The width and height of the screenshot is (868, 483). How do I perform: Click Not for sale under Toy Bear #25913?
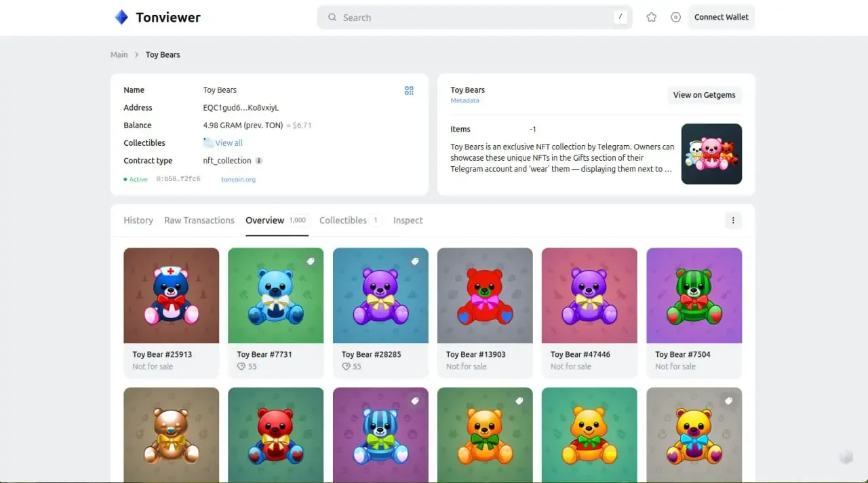point(153,367)
